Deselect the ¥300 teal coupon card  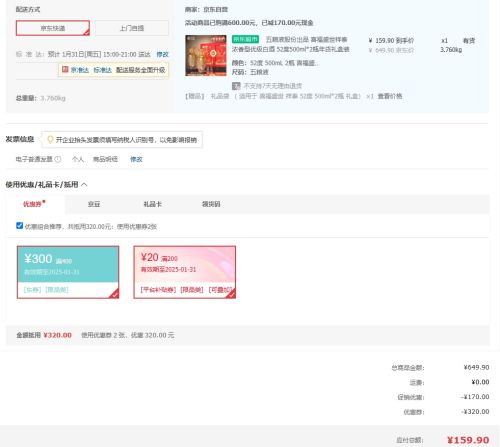(x=68, y=272)
